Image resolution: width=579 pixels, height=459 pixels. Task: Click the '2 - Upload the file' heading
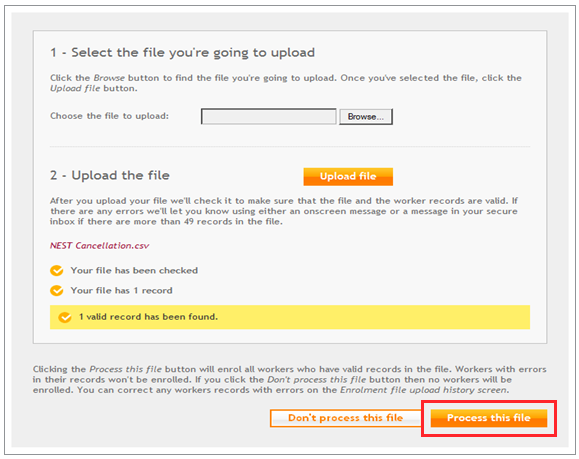pos(110,175)
